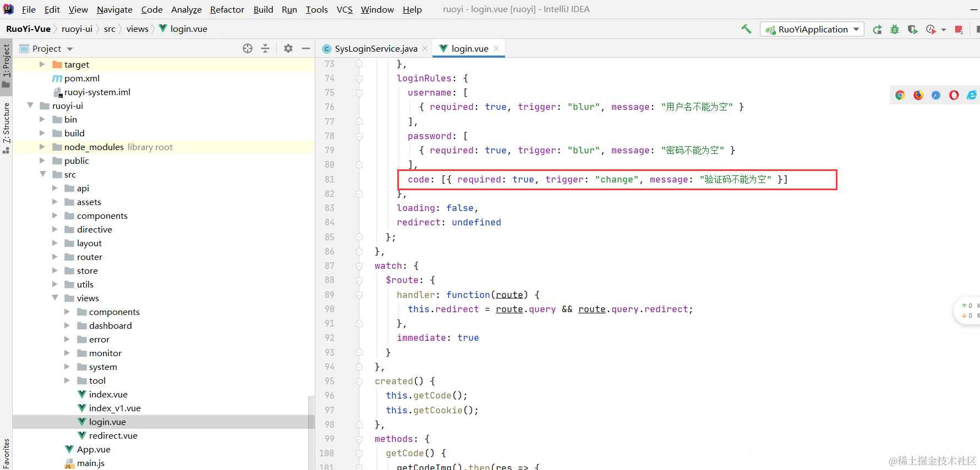Expand the api folder
The height and width of the screenshot is (470, 980).
point(54,188)
